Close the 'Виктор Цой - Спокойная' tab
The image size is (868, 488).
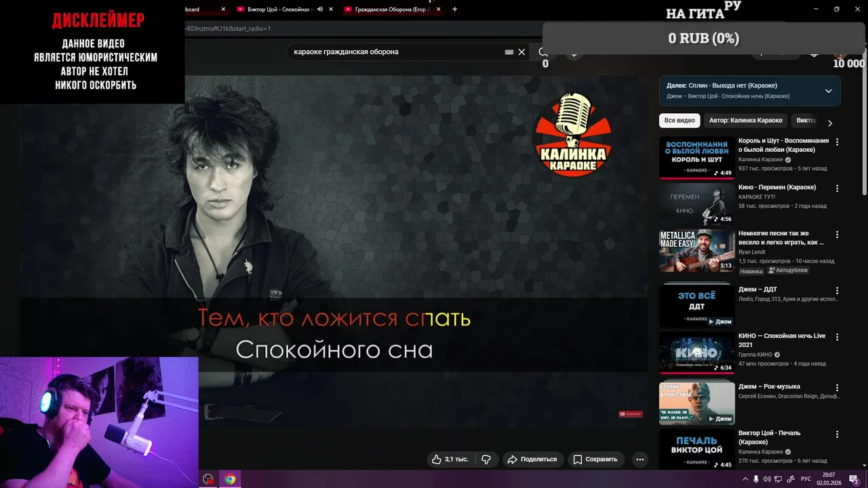pos(331,9)
